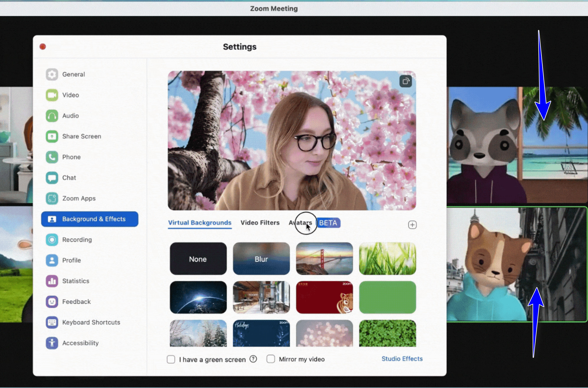Click the video preview with cherry blossoms
The height and width of the screenshot is (388, 588).
292,141
